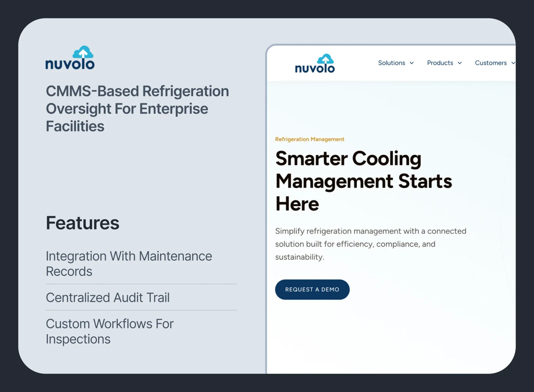534x392 pixels.
Task: Click the Smarter Cooling Management headline
Action: pos(363,181)
